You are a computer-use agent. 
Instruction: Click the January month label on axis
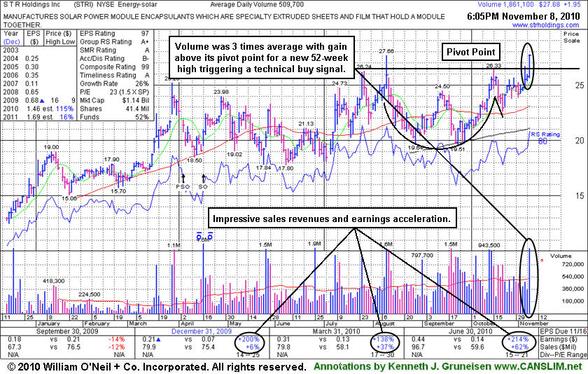[x=48, y=324]
